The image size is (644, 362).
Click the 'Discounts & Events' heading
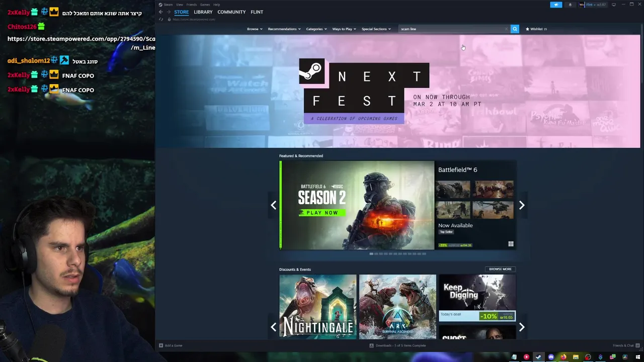(295, 269)
